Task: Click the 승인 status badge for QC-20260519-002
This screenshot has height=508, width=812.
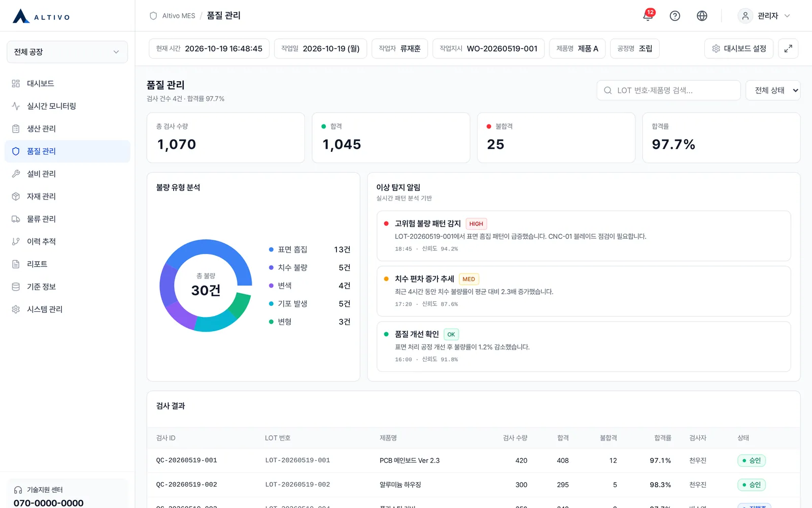Action: (751, 485)
